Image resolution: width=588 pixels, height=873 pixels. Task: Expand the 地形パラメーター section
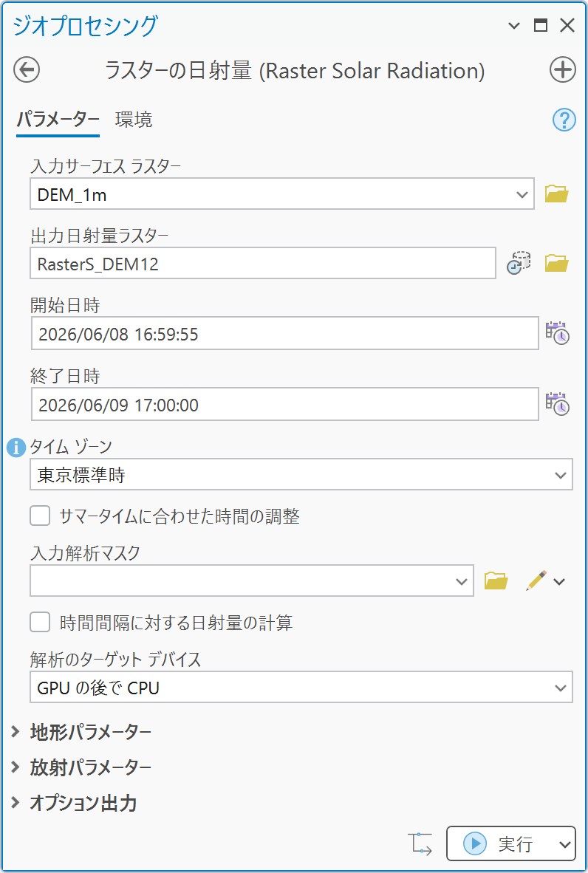coord(81,732)
